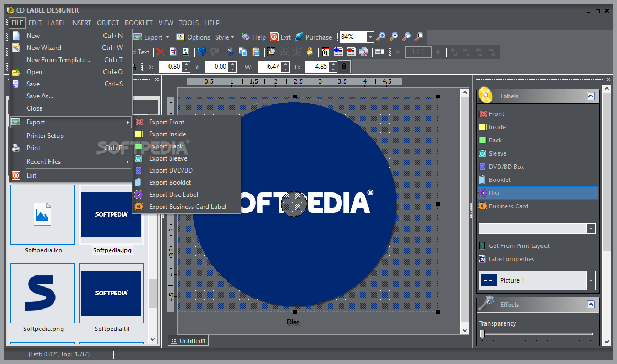Viewport: 617px width, 364px height.
Task: Click the padlock lock object icon
Action: coord(310,52)
